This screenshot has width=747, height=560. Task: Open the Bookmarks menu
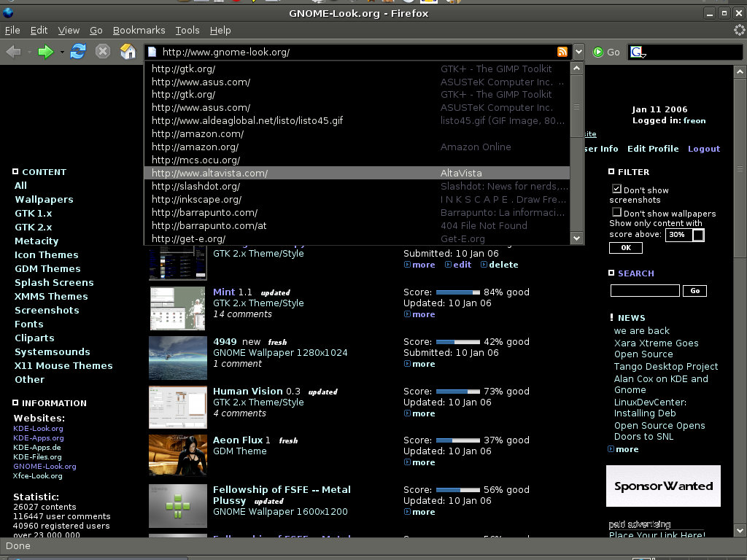point(139,30)
